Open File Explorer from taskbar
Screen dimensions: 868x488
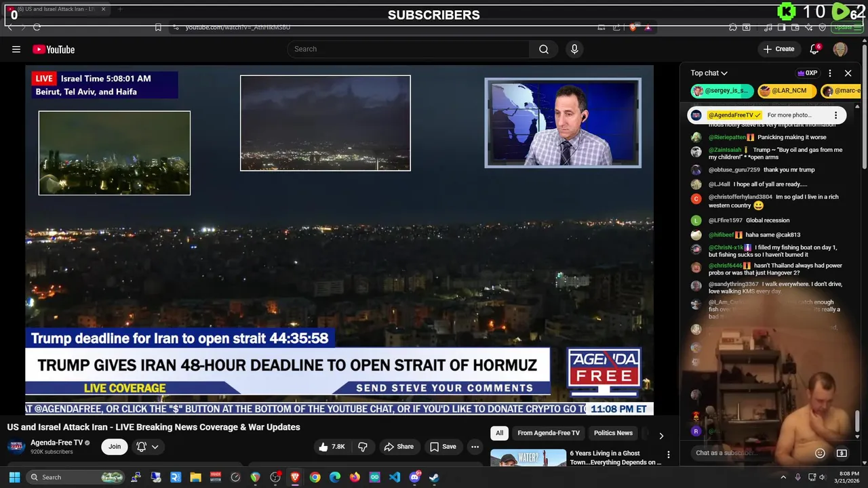(x=195, y=477)
